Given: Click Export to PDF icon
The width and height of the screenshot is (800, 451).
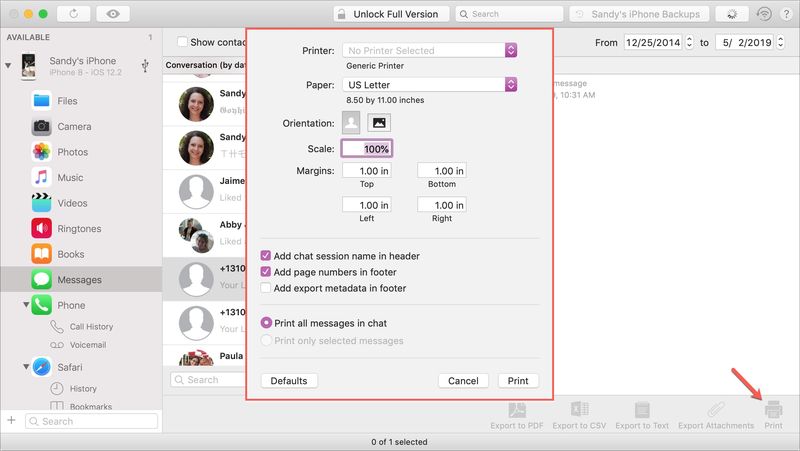Looking at the screenshot, I should (517, 410).
